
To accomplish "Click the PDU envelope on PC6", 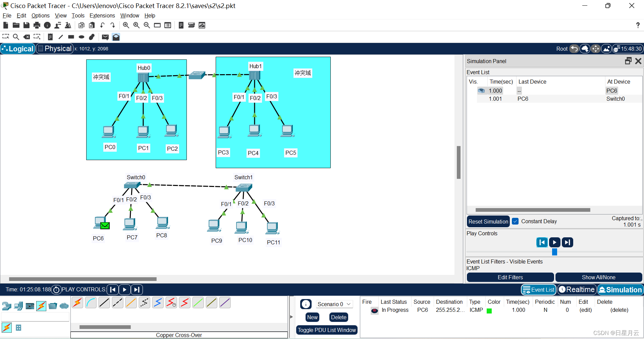I will point(105,226).
